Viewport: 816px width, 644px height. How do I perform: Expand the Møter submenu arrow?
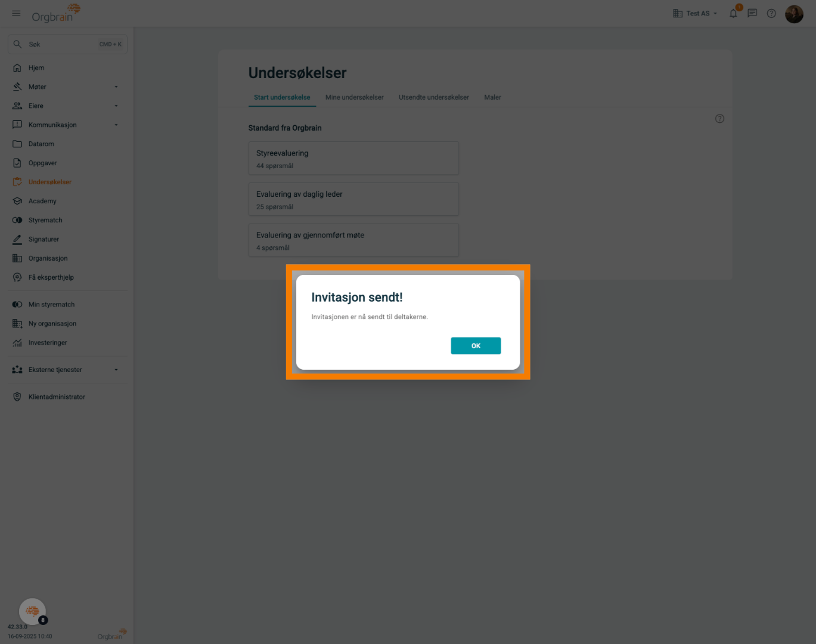116,87
